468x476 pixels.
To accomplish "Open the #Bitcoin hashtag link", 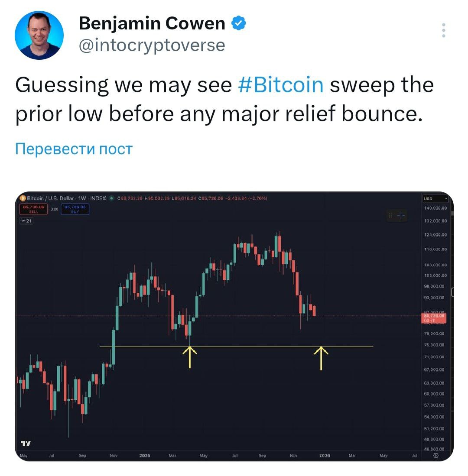I will point(281,85).
